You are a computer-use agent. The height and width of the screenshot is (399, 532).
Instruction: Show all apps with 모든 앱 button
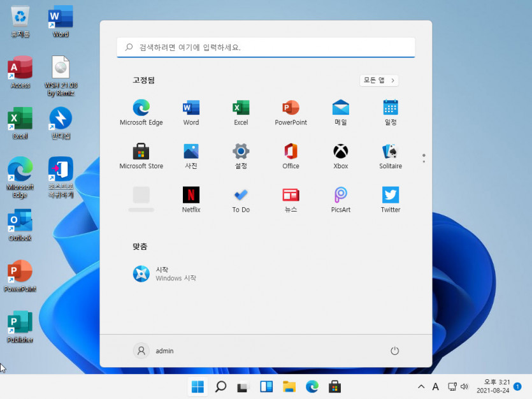point(379,80)
